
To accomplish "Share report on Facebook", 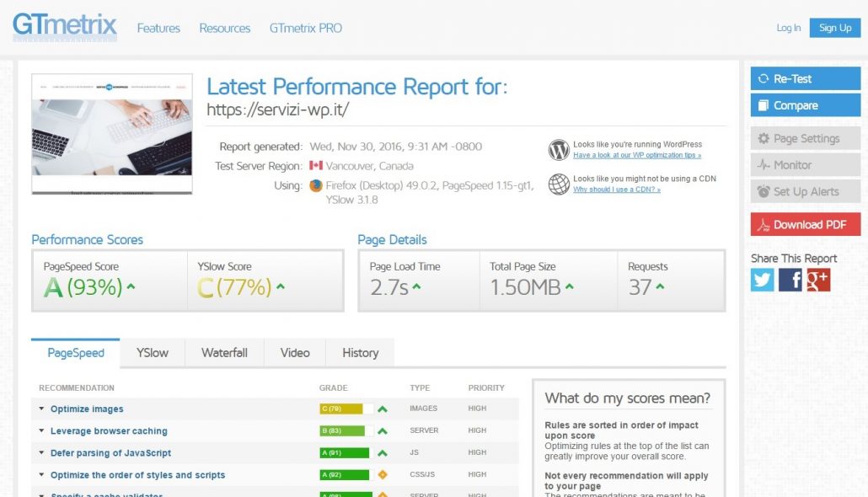I will pyautogui.click(x=790, y=280).
